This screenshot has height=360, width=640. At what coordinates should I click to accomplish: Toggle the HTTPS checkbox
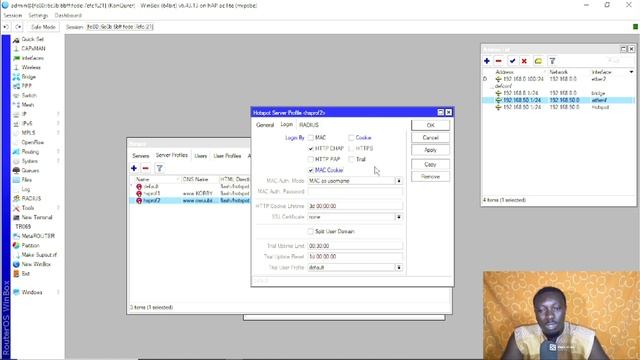pyautogui.click(x=351, y=149)
